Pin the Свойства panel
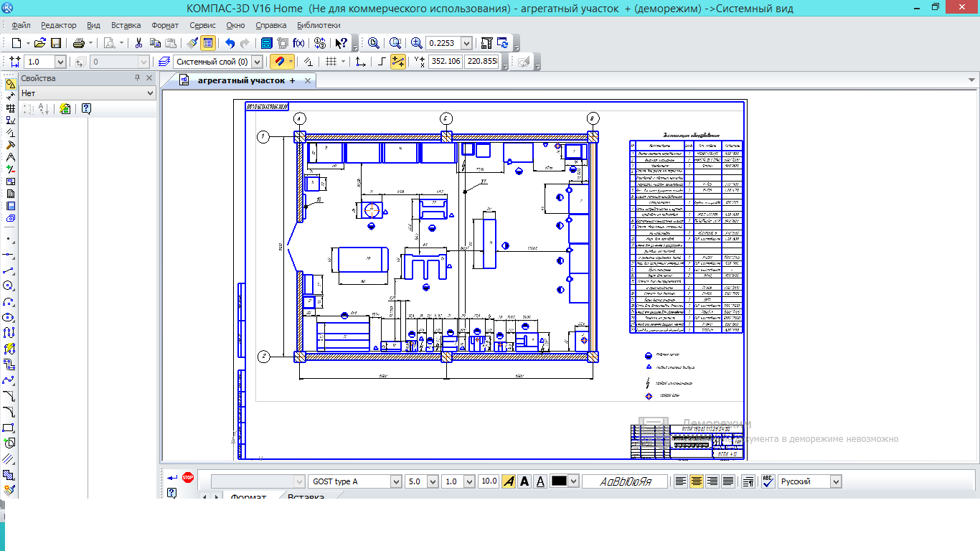 pos(138,78)
